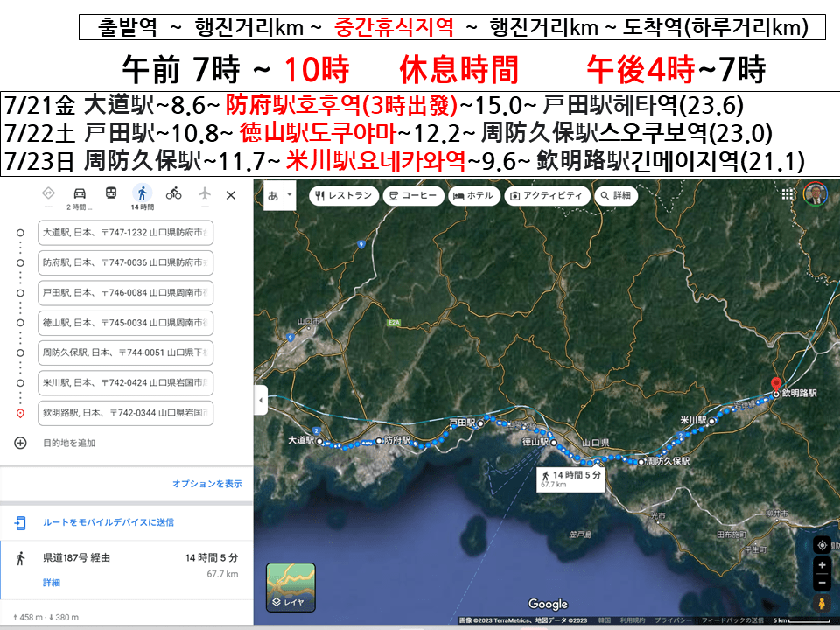Screen dimensions: 840x630
Task: Collapse the side panel with arrow
Action: tap(260, 401)
